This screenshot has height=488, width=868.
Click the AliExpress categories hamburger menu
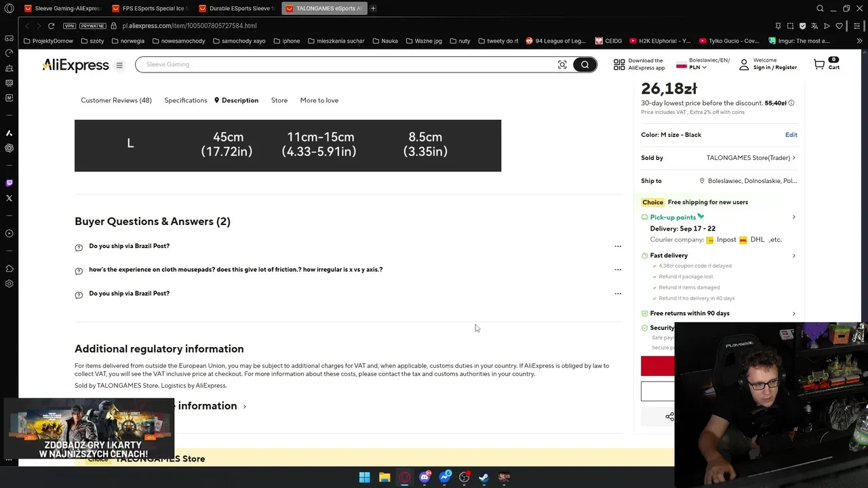click(119, 65)
